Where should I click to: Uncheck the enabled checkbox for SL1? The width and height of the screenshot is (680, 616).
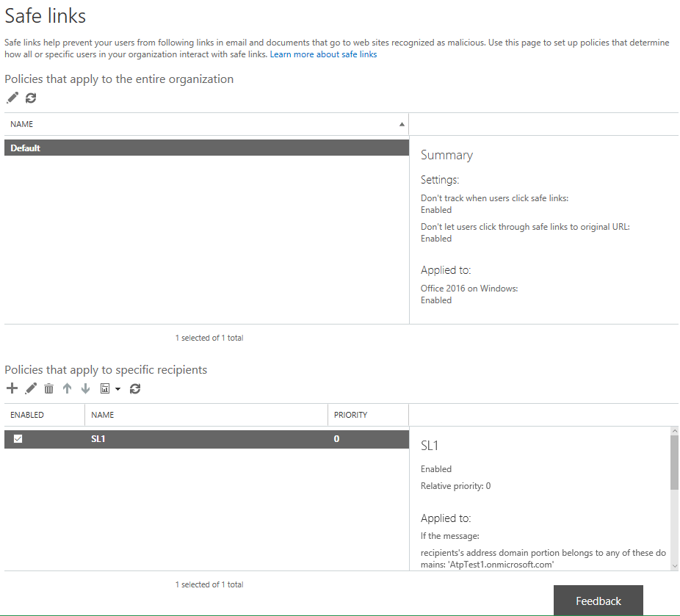click(x=18, y=439)
